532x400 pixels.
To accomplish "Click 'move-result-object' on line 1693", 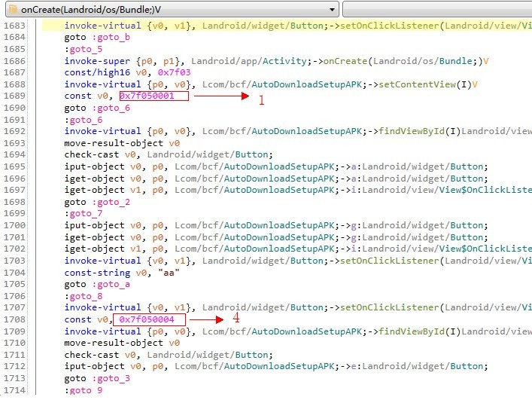I will (x=114, y=143).
